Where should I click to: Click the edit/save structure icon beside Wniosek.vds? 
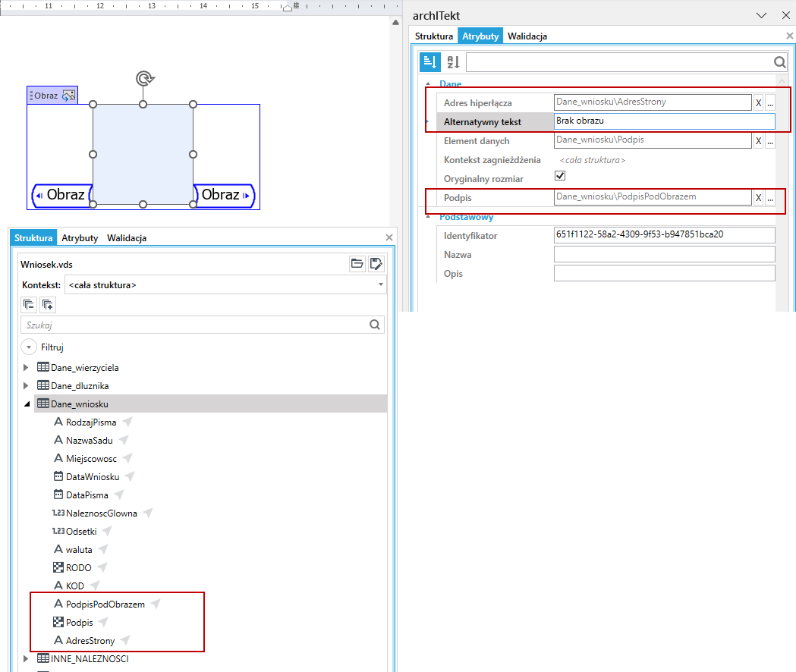click(x=376, y=263)
